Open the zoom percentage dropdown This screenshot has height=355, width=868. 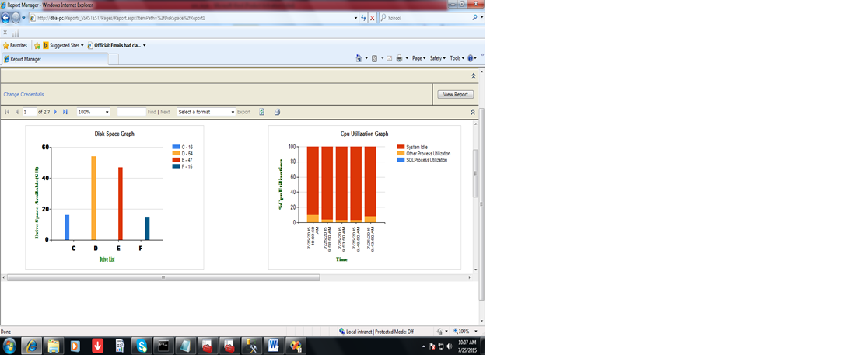tap(107, 112)
